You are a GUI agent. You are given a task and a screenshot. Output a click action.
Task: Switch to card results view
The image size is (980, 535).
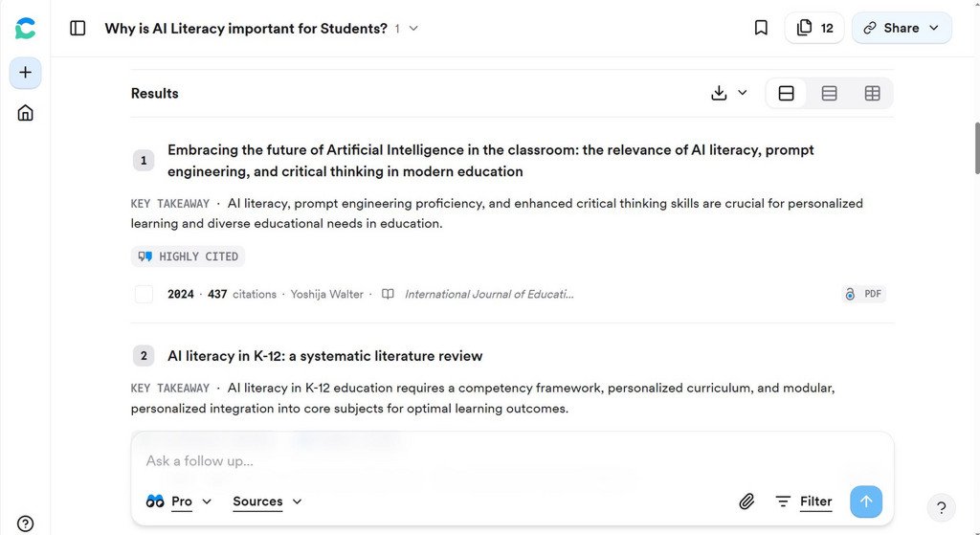click(786, 93)
